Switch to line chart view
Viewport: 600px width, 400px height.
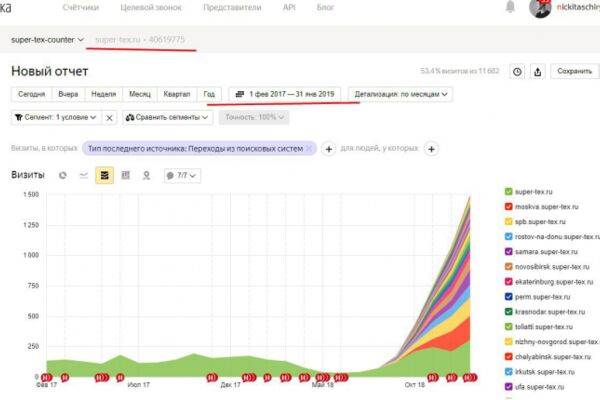(x=83, y=175)
